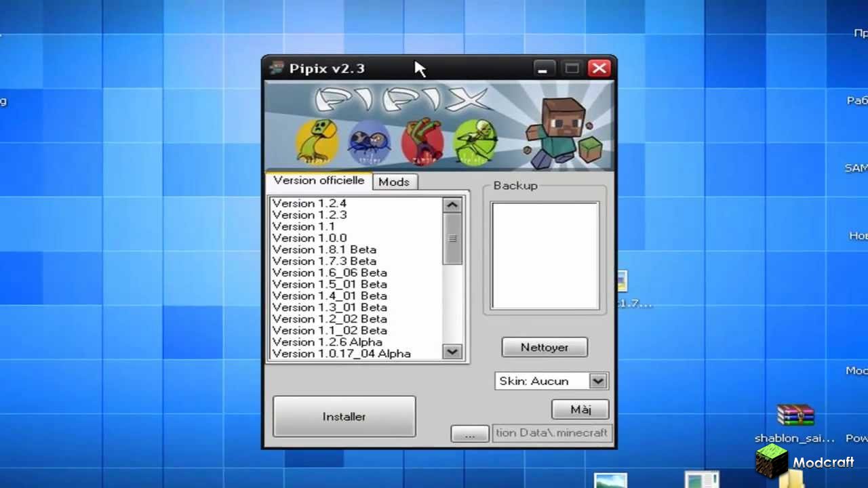
Task: Click the creeper icon in the Pipix banner
Action: (315, 139)
